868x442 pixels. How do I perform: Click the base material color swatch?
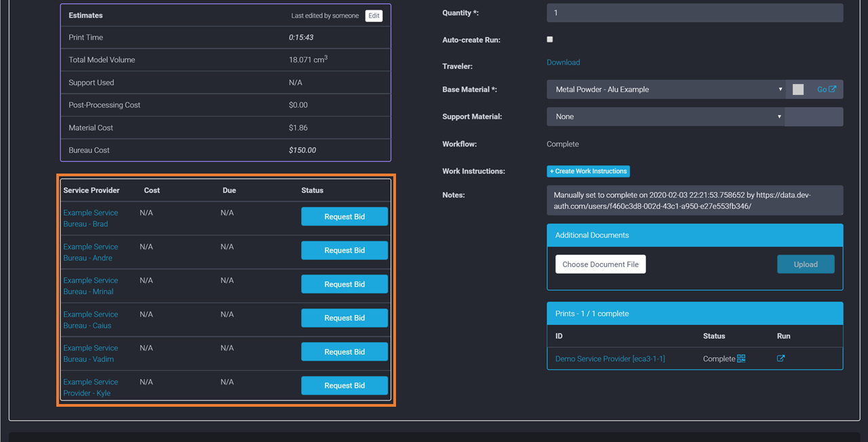coord(798,89)
